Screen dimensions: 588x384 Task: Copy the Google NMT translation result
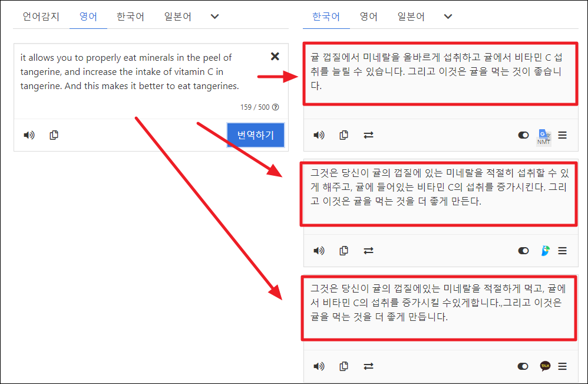(x=344, y=135)
